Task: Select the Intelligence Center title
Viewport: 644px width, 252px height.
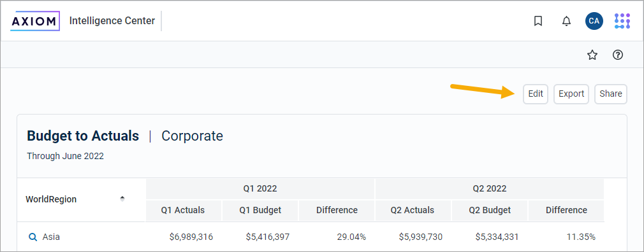Action: tap(112, 21)
